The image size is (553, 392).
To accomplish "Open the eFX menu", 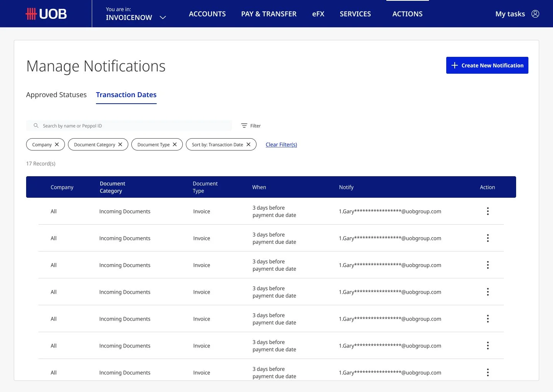I will [x=318, y=14].
